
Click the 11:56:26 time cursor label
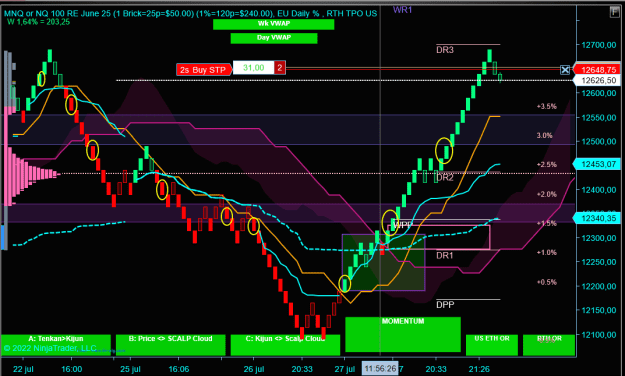[x=380, y=369]
